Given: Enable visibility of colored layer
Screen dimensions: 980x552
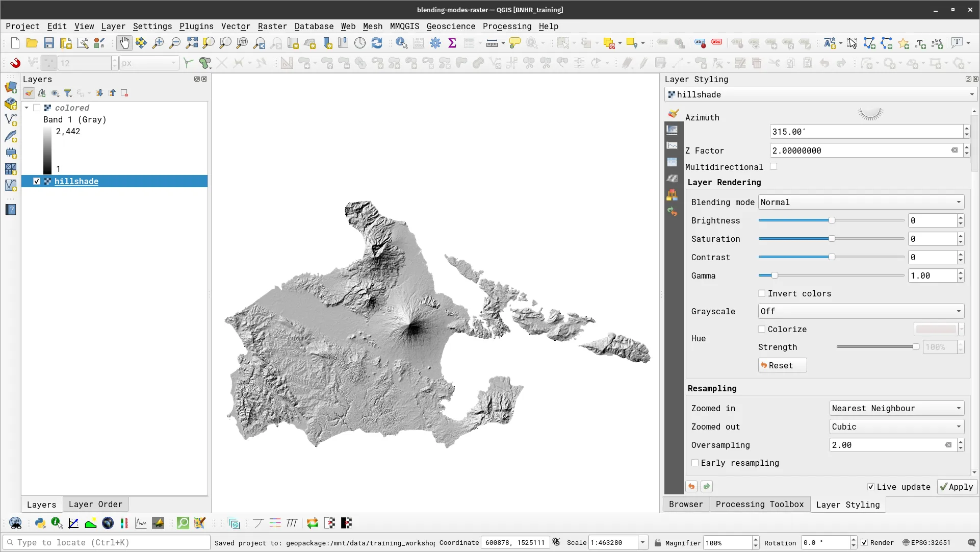Looking at the screenshot, I should pos(37,108).
